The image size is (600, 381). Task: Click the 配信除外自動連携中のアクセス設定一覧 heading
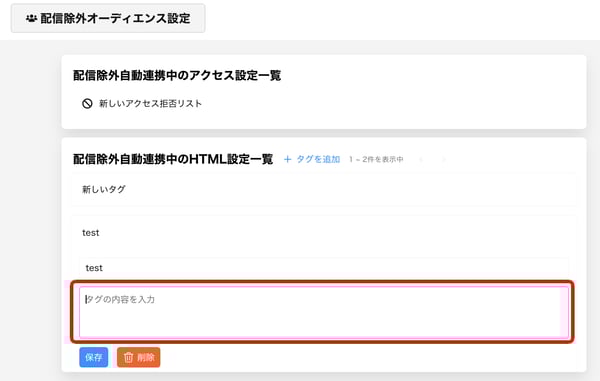coord(177,75)
